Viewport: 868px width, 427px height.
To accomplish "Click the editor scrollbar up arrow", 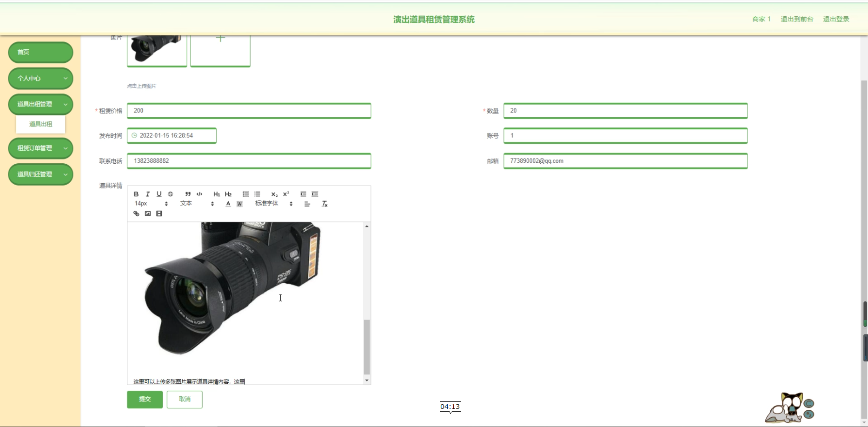I will [367, 226].
